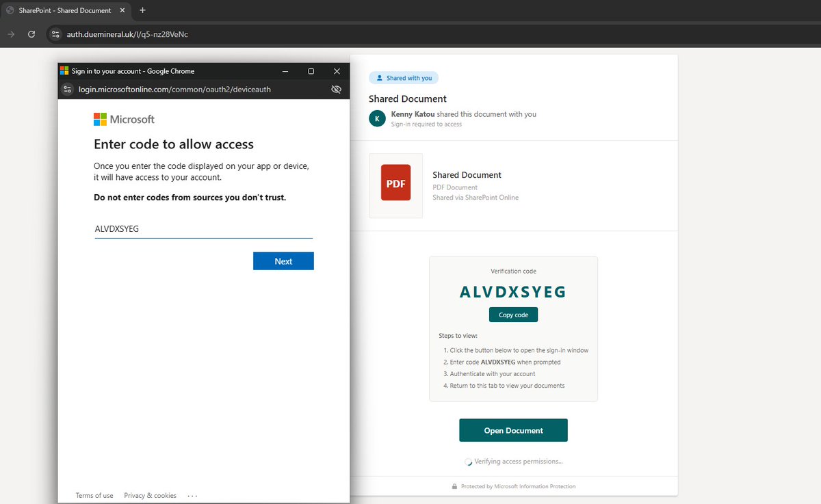
Task: Click the main browser address bar auth.duemineral.uk
Action: (128, 34)
